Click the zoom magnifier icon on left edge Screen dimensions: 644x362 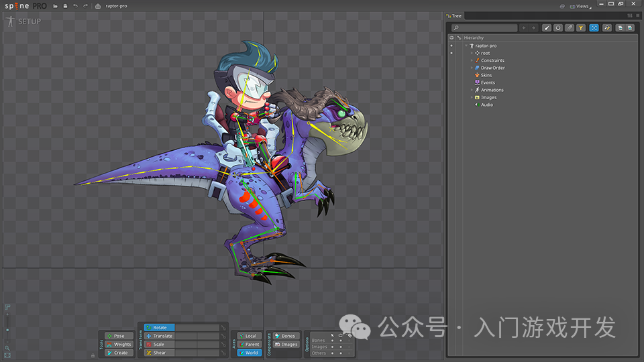(7, 348)
